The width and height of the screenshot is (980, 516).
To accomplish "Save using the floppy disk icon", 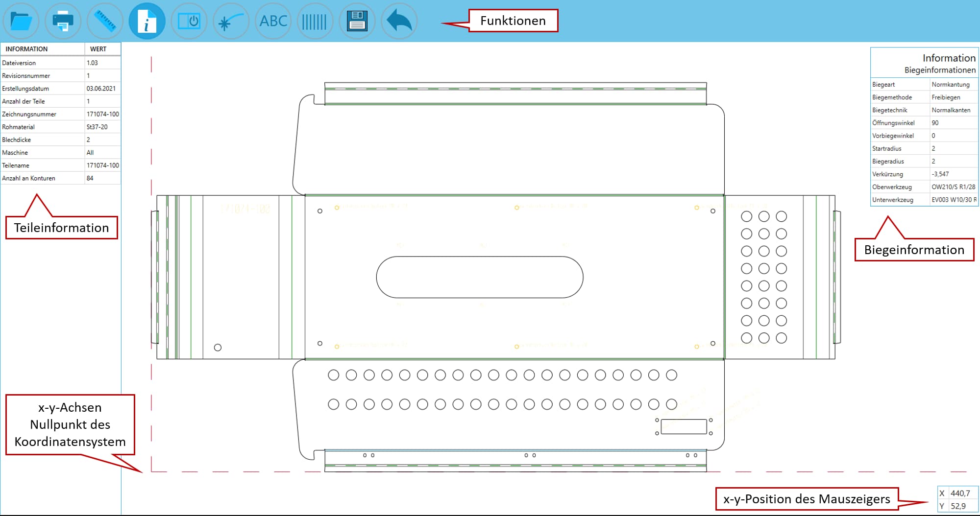I will 357,21.
